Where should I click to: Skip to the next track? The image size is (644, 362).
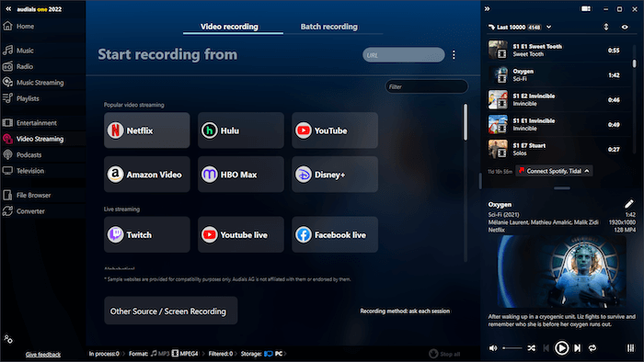[578, 348]
